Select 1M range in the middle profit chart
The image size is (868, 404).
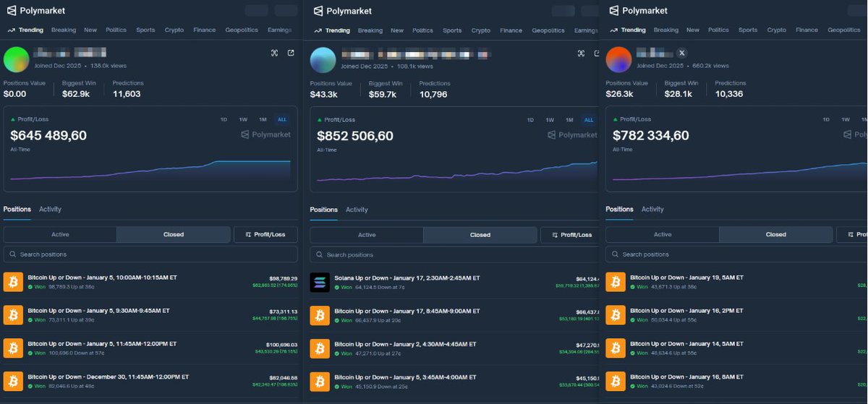tap(569, 120)
